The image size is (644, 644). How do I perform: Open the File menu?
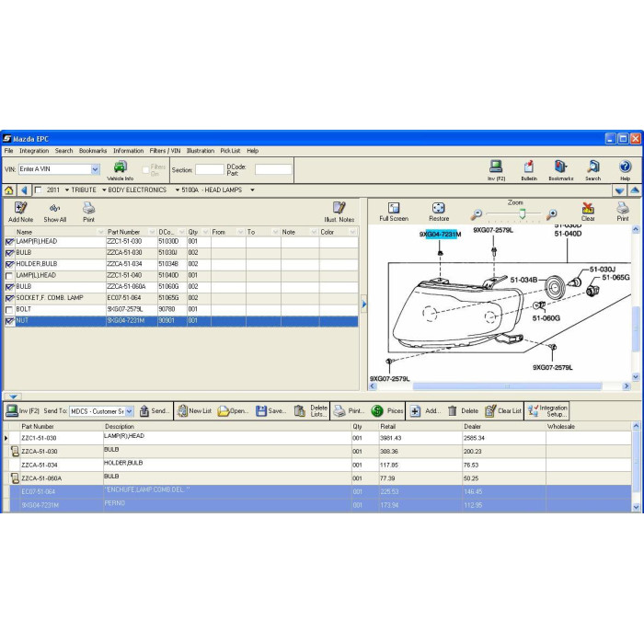(8, 151)
